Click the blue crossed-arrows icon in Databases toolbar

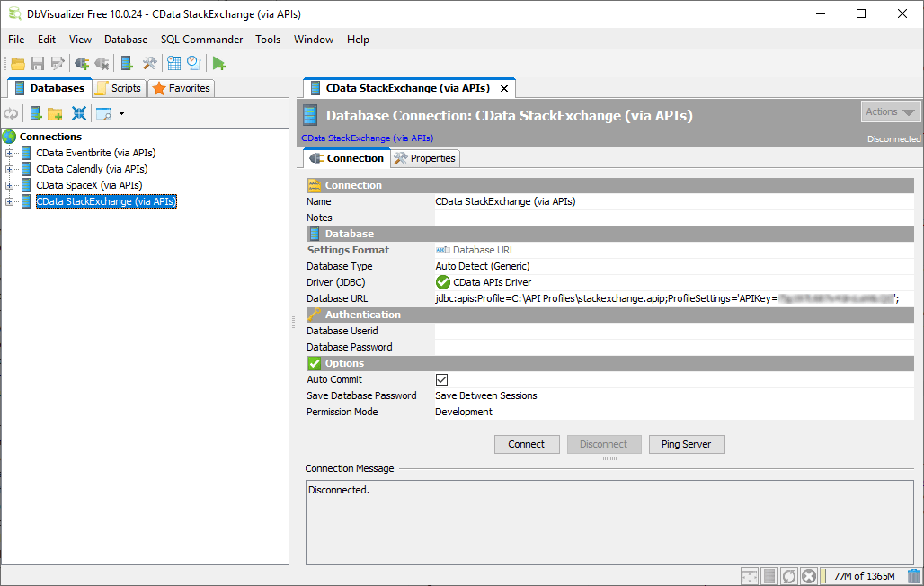coord(79,114)
